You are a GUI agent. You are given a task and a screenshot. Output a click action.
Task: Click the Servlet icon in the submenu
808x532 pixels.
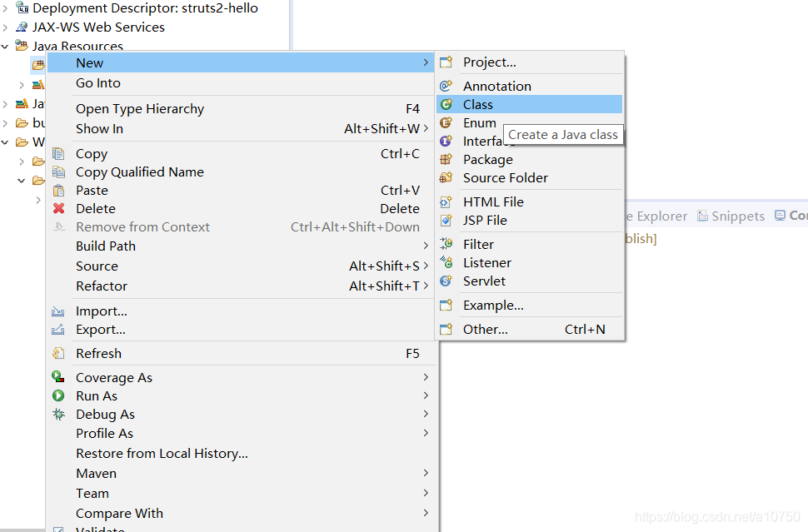coord(446,281)
